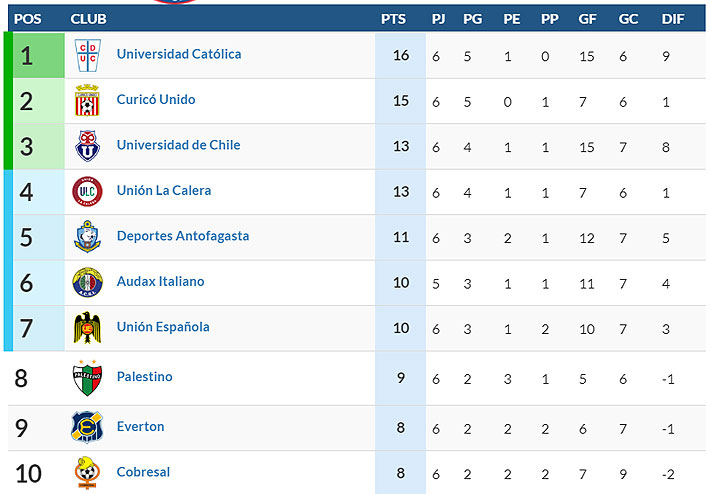Image resolution: width=710 pixels, height=494 pixels.
Task: Open the Curicó Unido team link
Action: [x=156, y=100]
